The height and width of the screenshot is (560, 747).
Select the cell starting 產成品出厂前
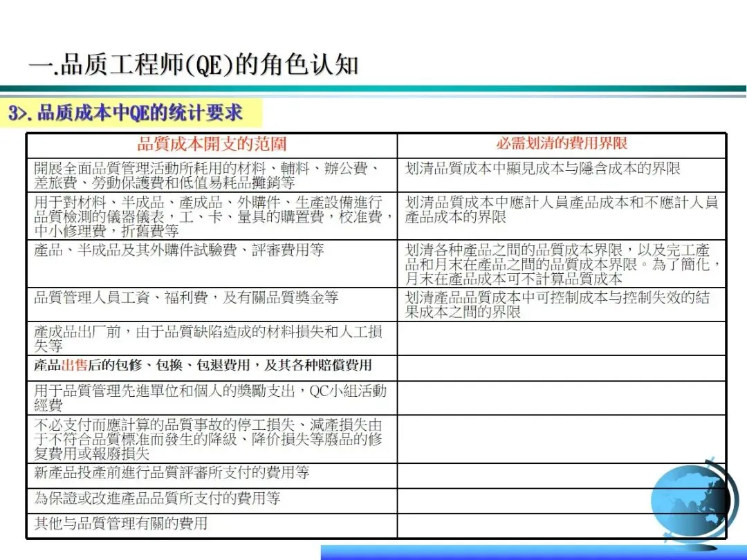tap(212, 338)
